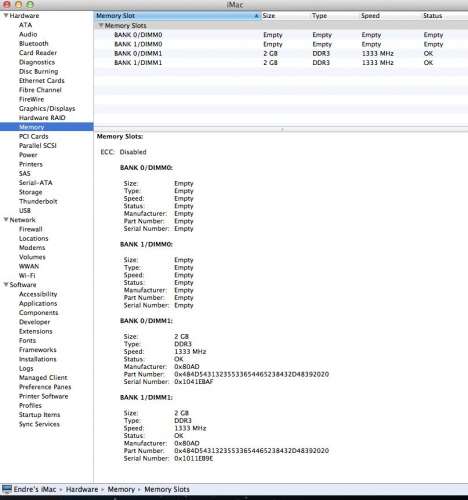Select the BANK 0/DIMM1 table row

coord(281,53)
